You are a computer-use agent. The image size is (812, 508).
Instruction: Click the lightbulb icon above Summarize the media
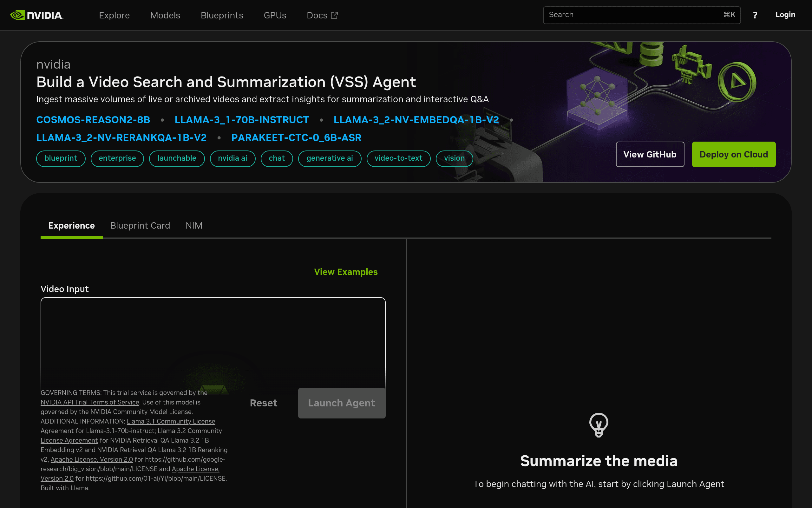599,425
